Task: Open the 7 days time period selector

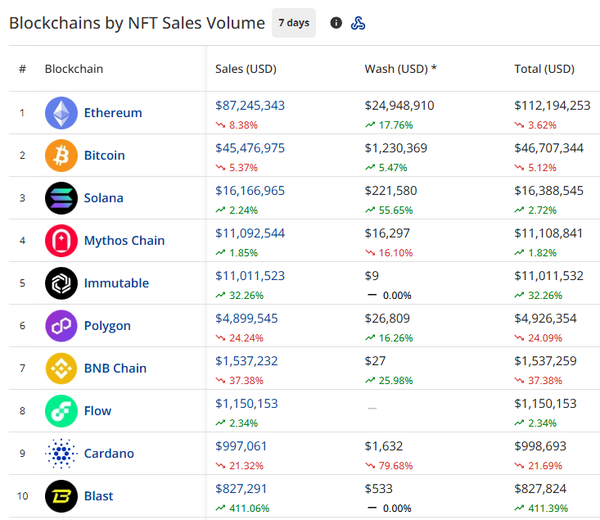Action: coord(293,23)
